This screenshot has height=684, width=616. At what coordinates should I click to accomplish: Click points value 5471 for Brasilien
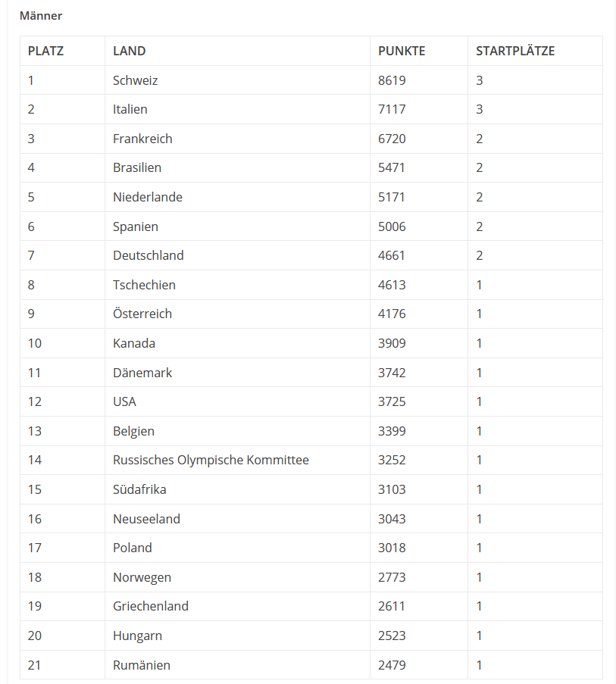392,167
